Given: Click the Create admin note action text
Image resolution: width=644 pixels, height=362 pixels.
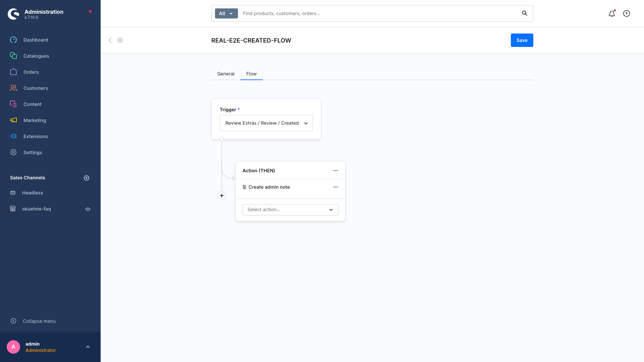Looking at the screenshot, I should pos(269,187).
